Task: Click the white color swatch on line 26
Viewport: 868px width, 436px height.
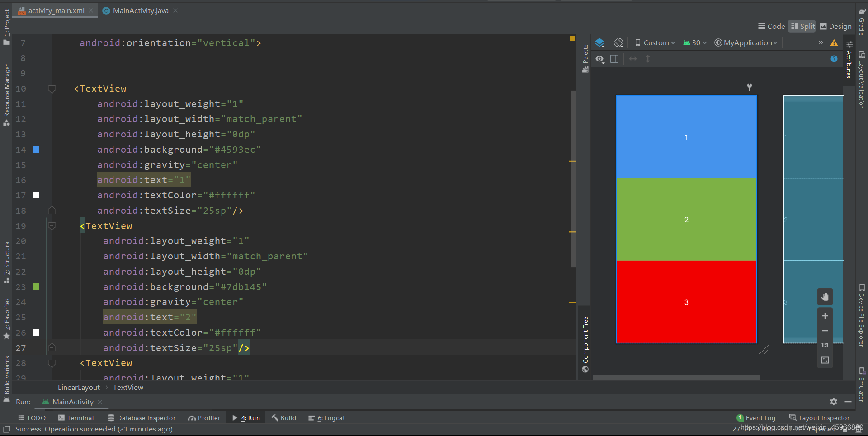Action: pos(36,332)
